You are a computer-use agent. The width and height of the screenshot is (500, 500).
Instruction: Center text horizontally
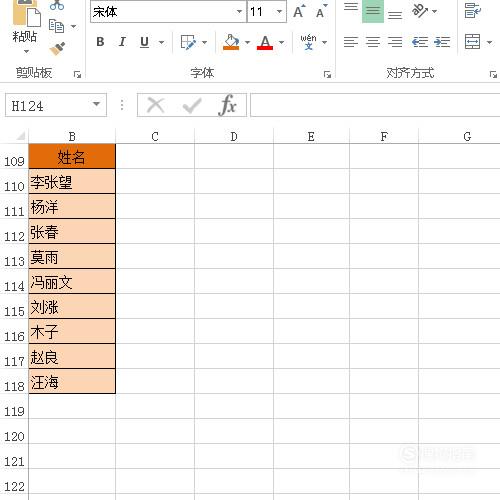(373, 42)
